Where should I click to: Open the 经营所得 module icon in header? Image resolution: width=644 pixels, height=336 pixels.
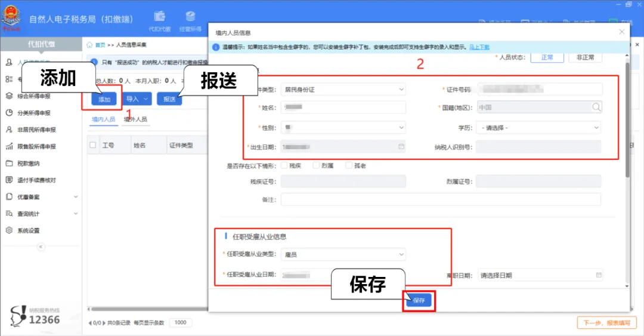click(190, 17)
